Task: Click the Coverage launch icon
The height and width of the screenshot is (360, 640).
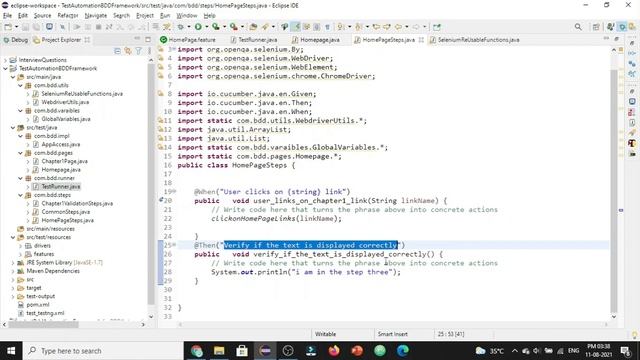Action: coord(216,27)
